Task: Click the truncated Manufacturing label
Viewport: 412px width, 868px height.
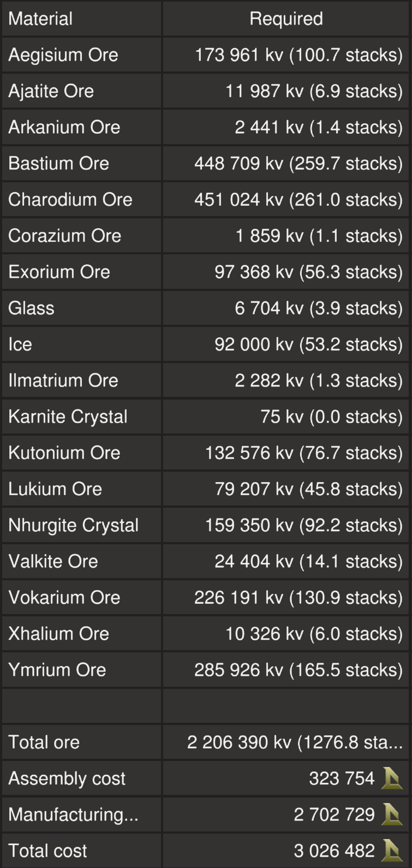Action: click(73, 815)
